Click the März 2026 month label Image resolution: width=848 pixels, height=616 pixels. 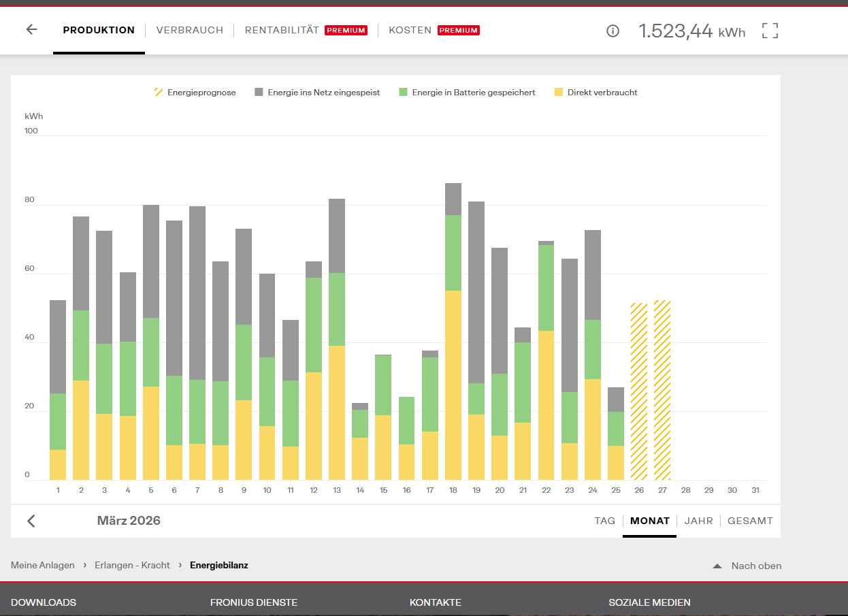point(129,521)
